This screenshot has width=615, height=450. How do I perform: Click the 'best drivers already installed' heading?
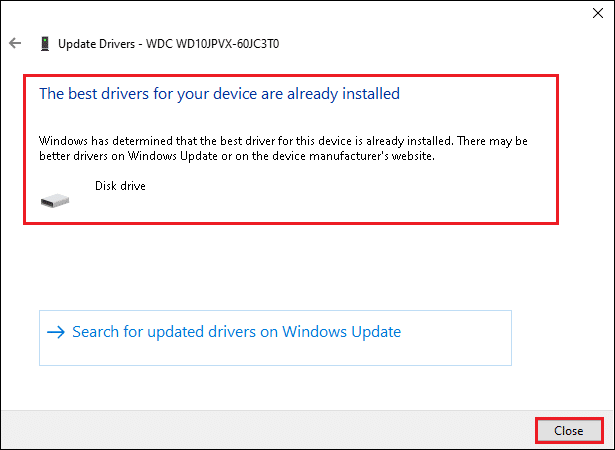(219, 94)
